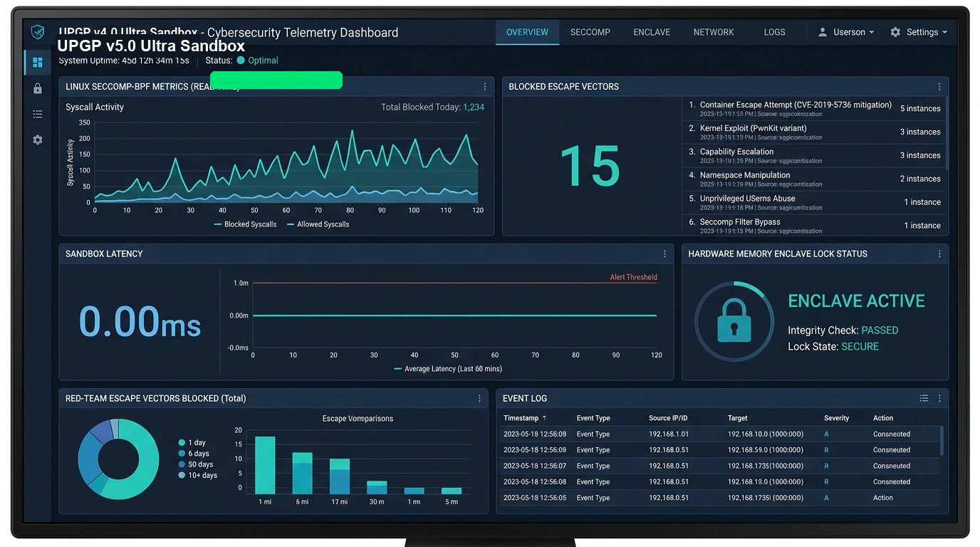Switch to the Seccomp tab

point(590,32)
